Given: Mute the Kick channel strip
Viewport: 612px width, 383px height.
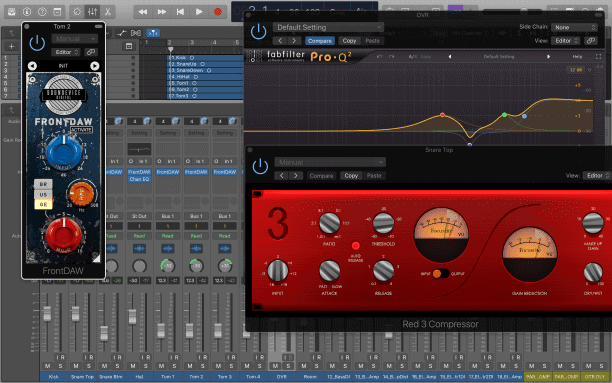Looking at the screenshot, I should (x=48, y=366).
